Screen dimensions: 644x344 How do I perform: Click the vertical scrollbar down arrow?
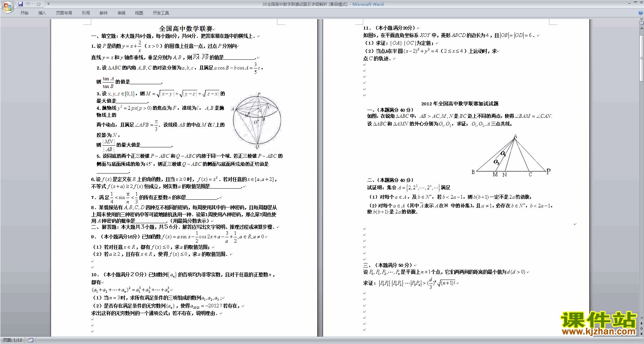(642, 318)
